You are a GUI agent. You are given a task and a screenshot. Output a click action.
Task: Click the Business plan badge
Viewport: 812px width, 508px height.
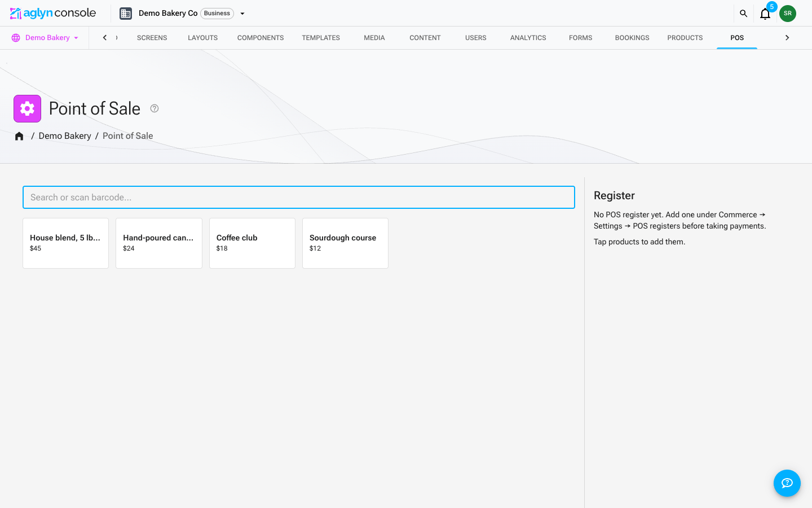[x=217, y=14]
